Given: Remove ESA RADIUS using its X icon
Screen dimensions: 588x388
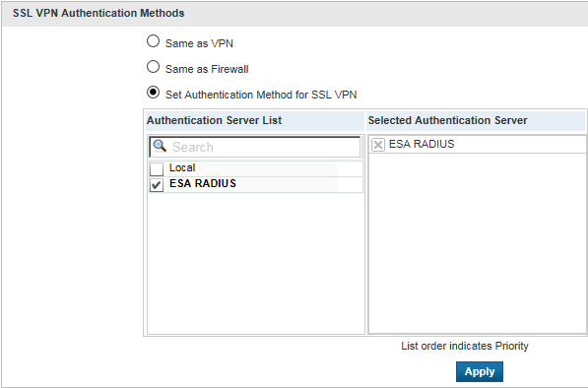Looking at the screenshot, I should (x=378, y=145).
